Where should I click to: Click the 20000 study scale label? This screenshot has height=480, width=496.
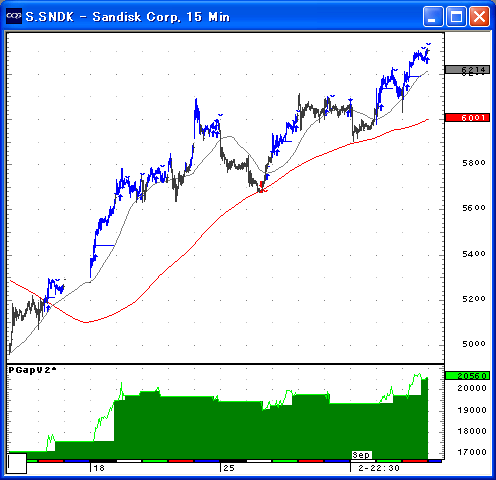click(x=472, y=388)
